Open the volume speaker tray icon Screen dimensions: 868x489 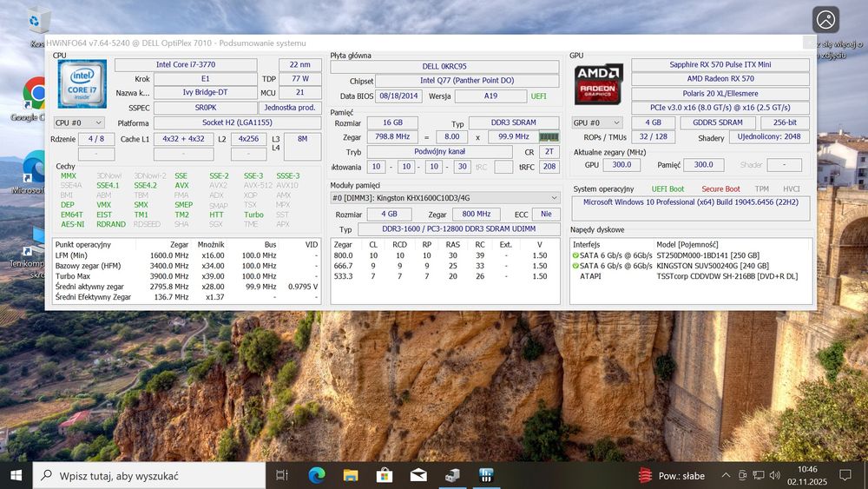[775, 475]
